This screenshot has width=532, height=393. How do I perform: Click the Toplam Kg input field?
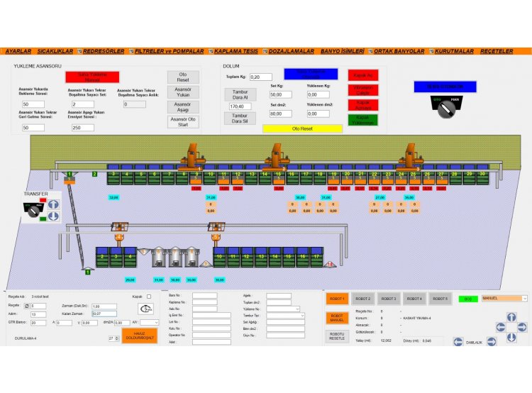coord(260,77)
